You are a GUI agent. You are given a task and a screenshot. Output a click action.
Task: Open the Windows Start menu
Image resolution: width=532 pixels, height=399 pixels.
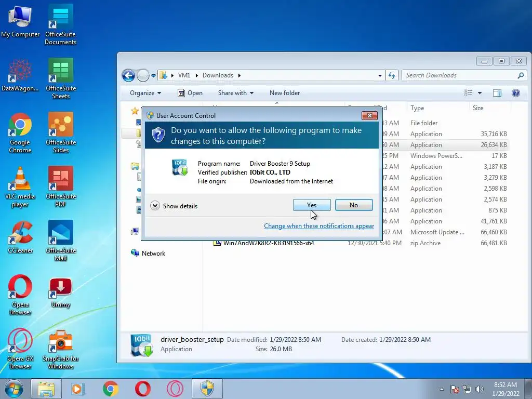14,389
